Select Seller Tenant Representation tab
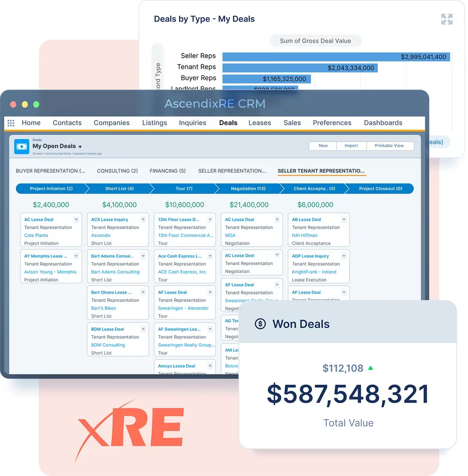 click(321, 171)
